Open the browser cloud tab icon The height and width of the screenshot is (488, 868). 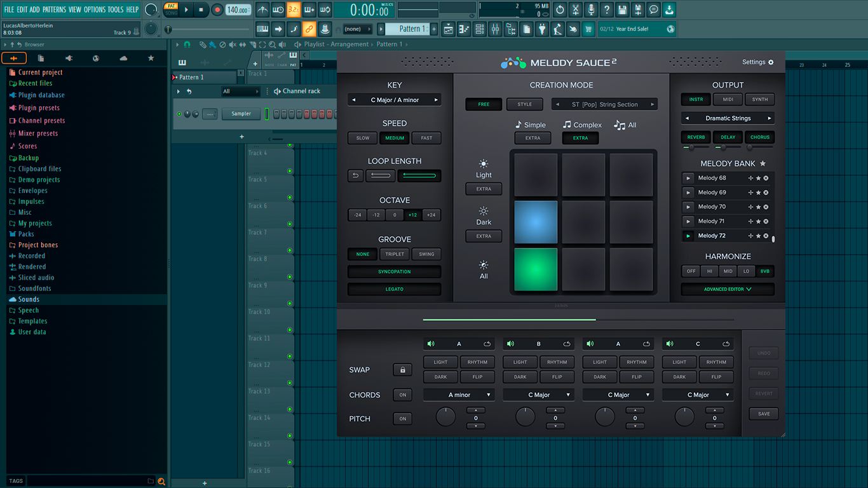(123, 58)
